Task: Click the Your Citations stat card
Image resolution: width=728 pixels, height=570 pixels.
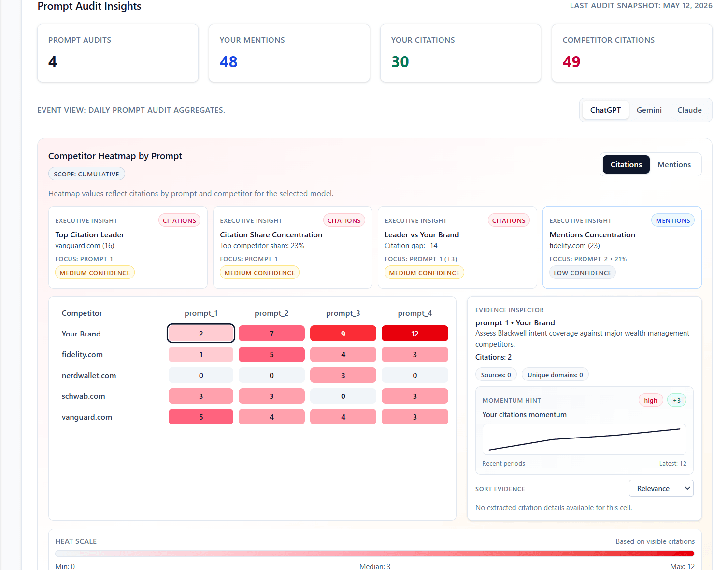Action: 460,53
